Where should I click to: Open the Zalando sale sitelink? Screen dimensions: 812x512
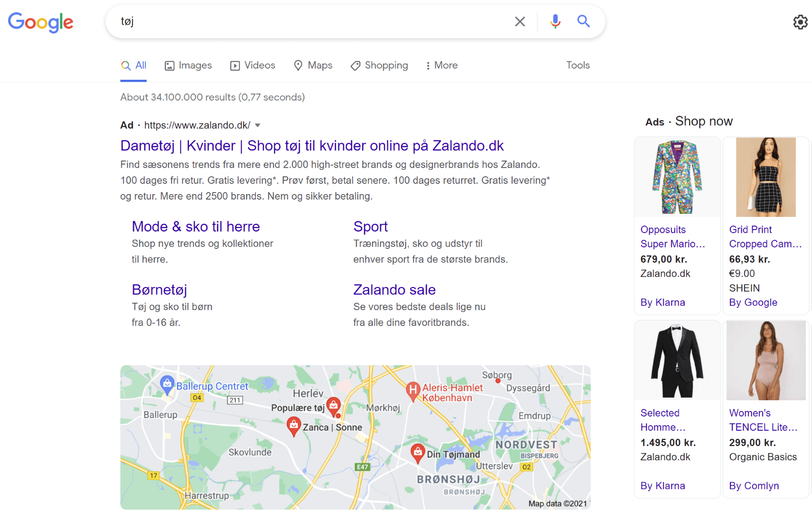coord(394,290)
